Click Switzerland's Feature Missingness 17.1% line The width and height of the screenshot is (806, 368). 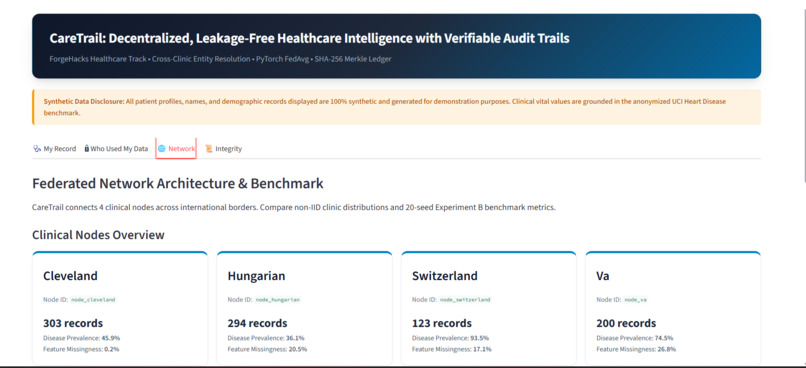coord(452,349)
